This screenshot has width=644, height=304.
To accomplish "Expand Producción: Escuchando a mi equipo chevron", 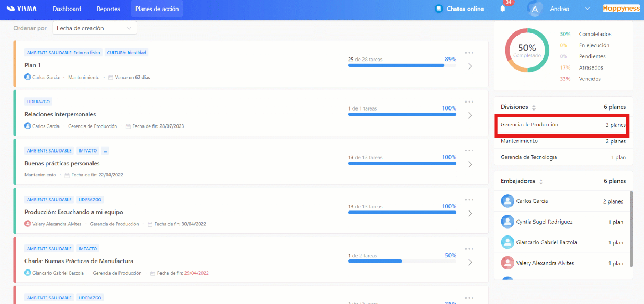I will (470, 213).
